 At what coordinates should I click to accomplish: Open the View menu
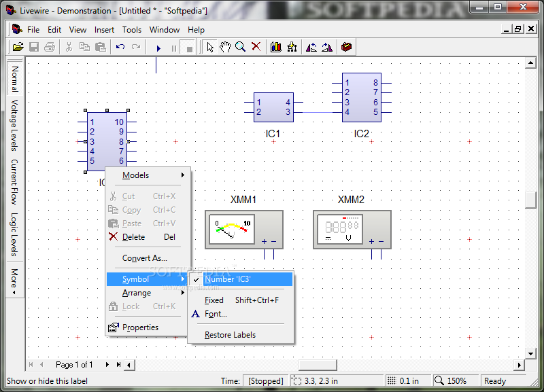pyautogui.click(x=78, y=30)
